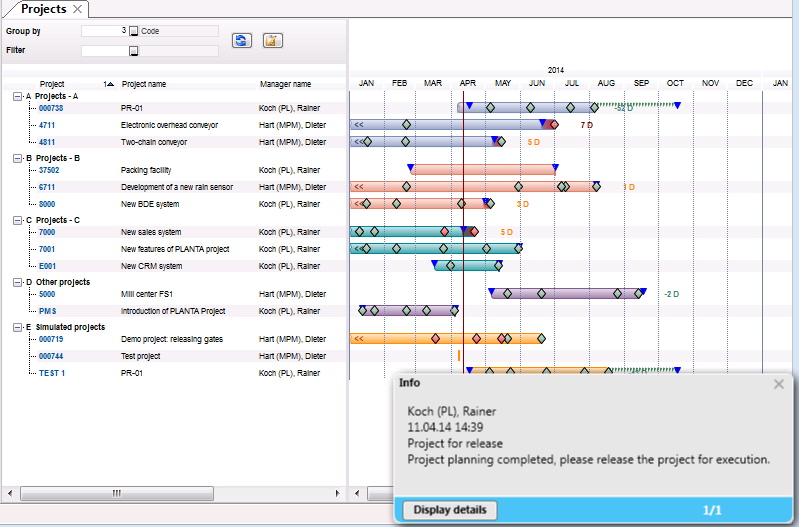The image size is (799, 527).
Task: Sort by the Project column header
Action: click(x=52, y=84)
